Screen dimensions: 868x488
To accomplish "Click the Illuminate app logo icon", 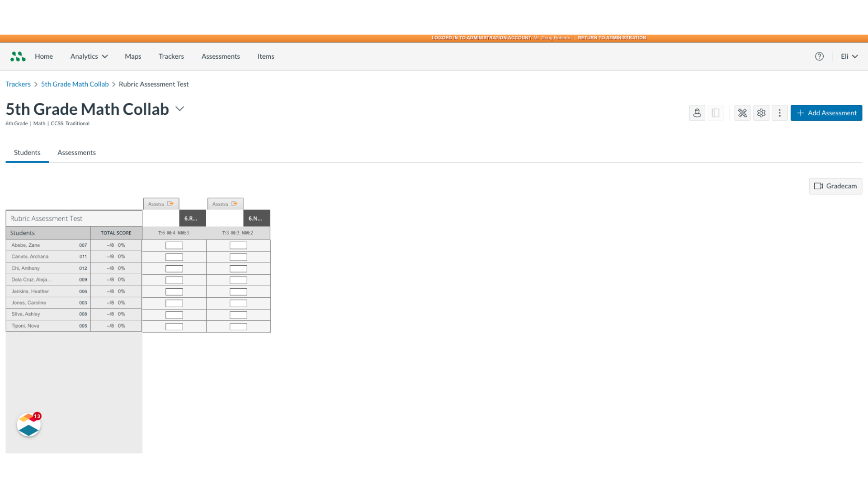I will [x=18, y=56].
